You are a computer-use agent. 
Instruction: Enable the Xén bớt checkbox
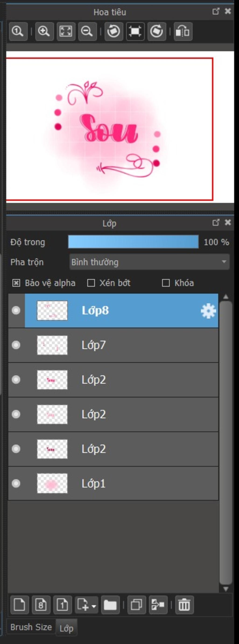tap(91, 283)
